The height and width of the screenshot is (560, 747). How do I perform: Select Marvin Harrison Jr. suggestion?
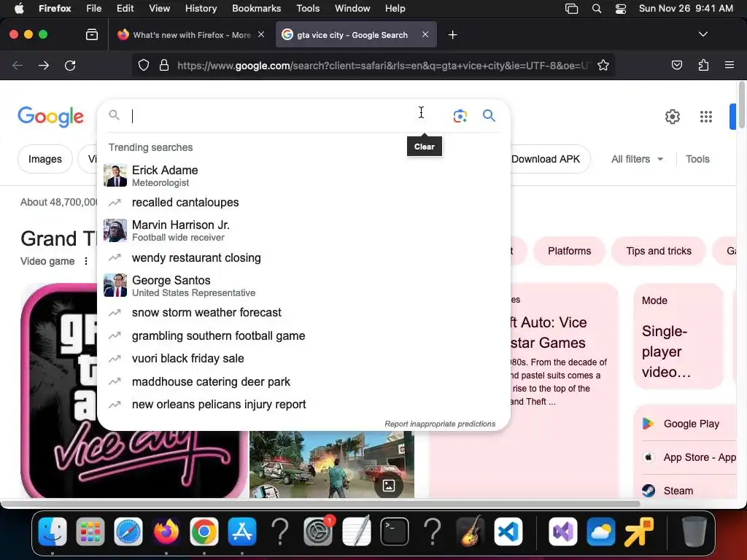(303, 230)
